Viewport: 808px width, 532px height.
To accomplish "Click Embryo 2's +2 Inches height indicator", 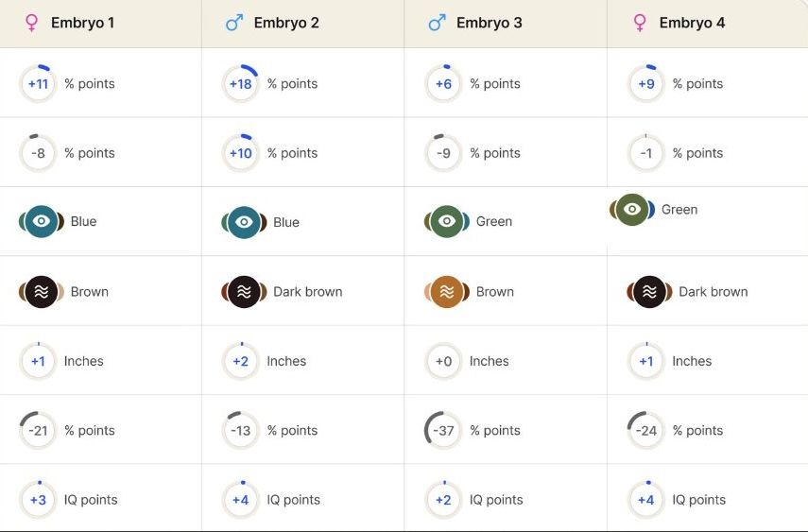I will click(241, 361).
